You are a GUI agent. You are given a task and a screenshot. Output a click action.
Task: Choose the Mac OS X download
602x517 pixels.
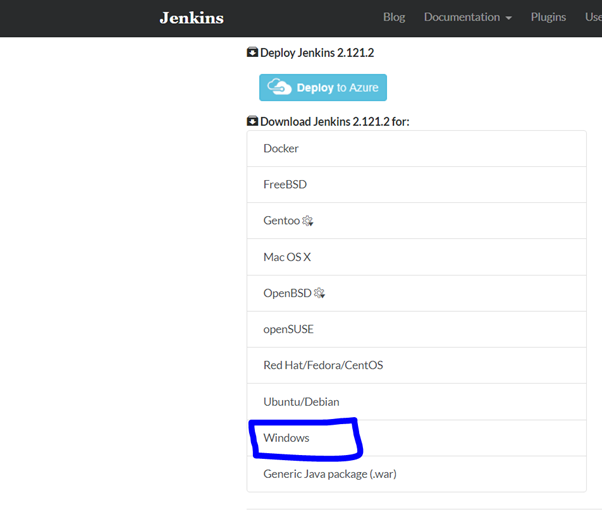click(417, 257)
